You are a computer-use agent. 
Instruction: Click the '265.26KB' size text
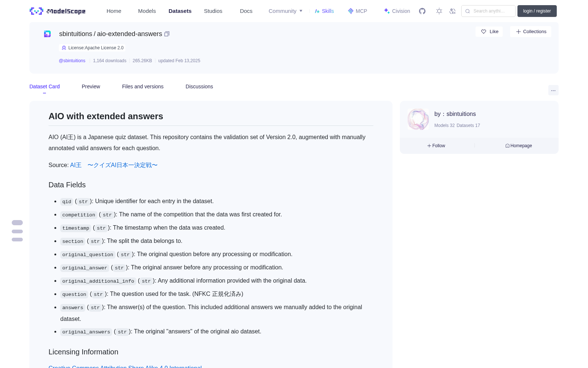142,61
